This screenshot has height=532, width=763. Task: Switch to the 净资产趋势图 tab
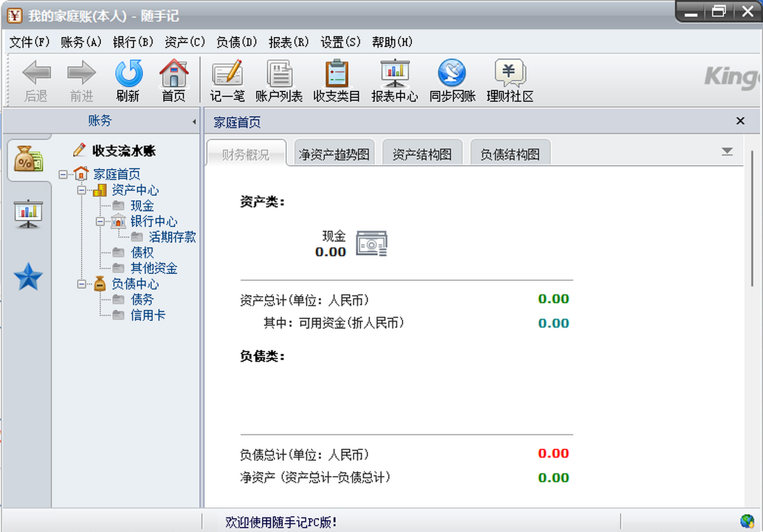click(334, 154)
